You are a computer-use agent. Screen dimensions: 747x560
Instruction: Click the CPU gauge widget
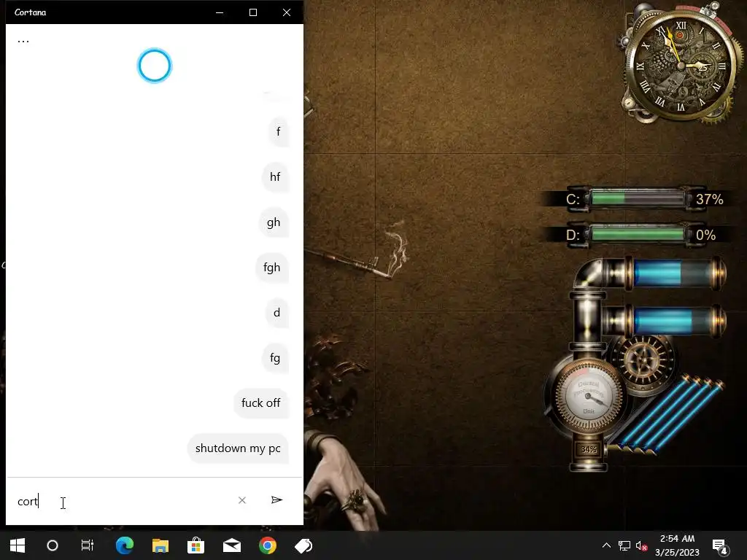[589, 396]
